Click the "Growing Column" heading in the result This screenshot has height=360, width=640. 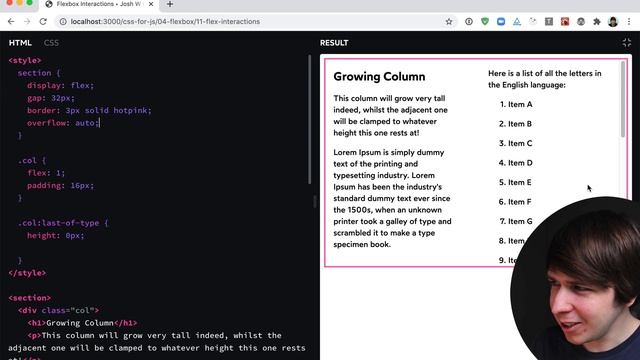click(379, 77)
